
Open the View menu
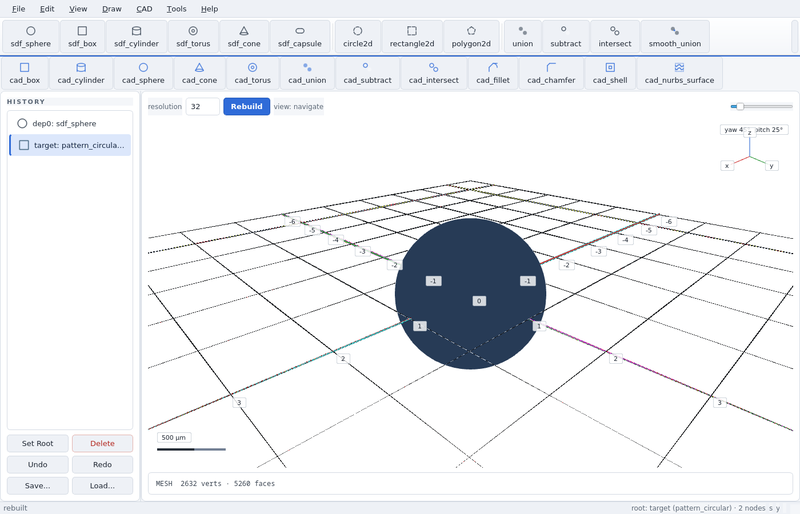(x=78, y=9)
